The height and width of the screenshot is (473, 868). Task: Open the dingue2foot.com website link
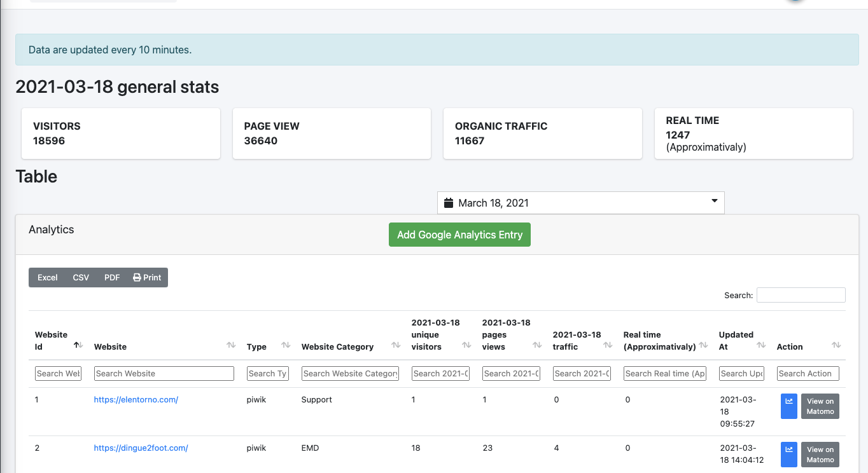click(x=141, y=448)
